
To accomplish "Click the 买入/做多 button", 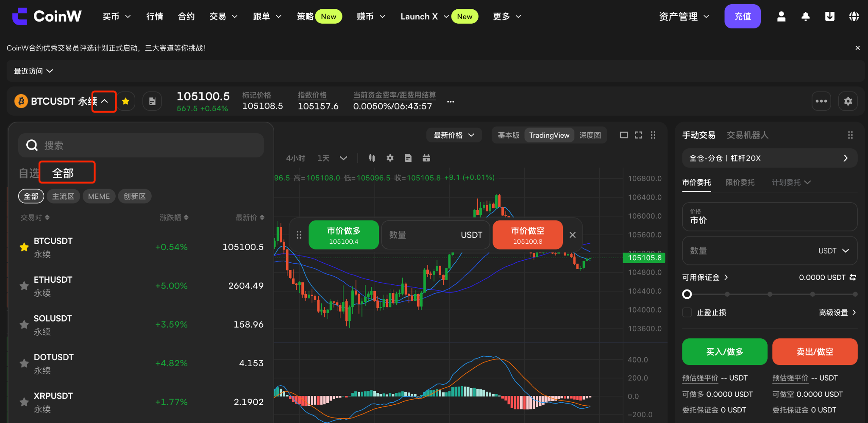I will click(725, 351).
